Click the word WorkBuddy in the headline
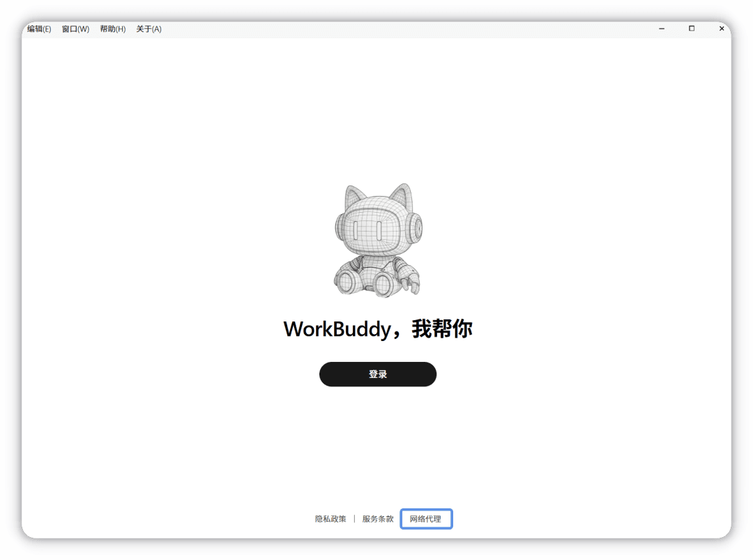The image size is (753, 560). click(x=337, y=330)
